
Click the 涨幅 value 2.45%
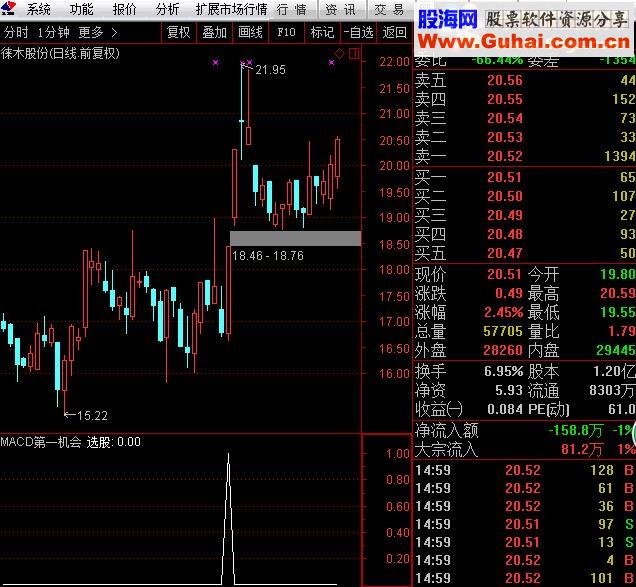[x=503, y=312]
